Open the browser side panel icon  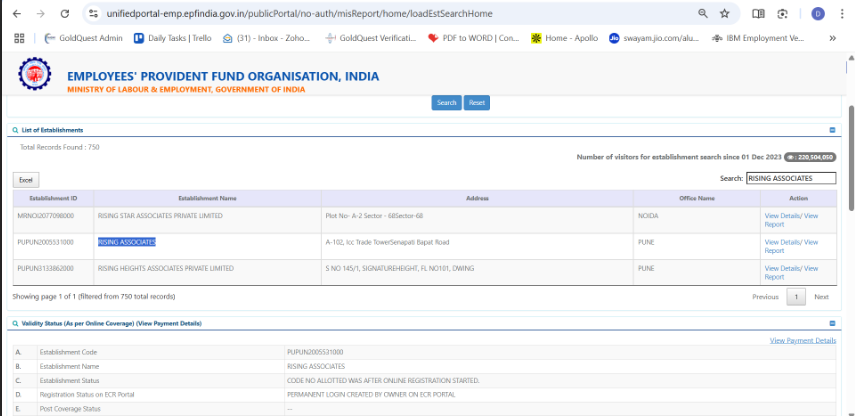pos(758,14)
